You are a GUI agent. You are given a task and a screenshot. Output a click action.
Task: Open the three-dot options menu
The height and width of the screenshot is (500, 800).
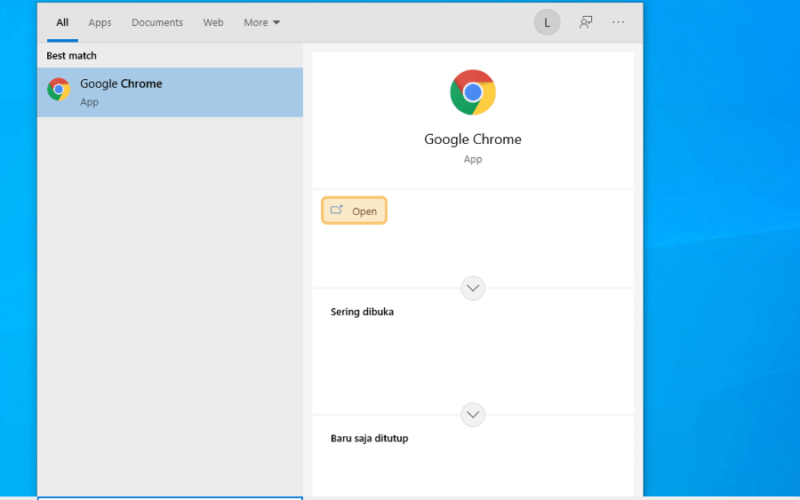[618, 22]
